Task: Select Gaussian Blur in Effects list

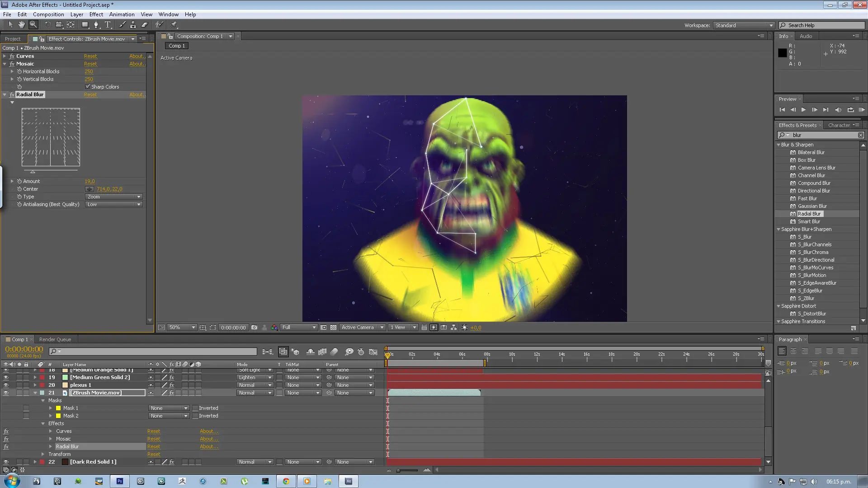Action: tap(812, 206)
